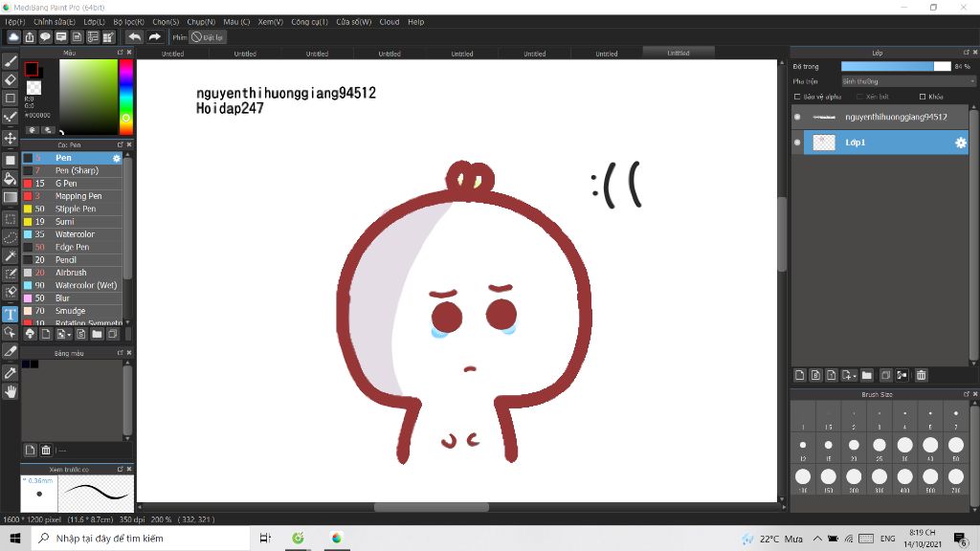The height and width of the screenshot is (551, 980).
Task: Click the speech bubble icon in the top toolbar
Action: [45, 37]
